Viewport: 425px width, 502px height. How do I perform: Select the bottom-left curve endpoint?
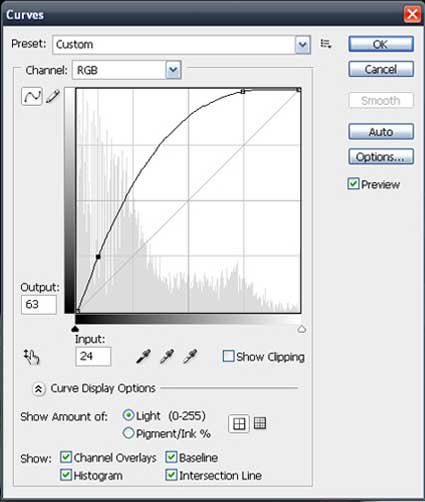77,311
